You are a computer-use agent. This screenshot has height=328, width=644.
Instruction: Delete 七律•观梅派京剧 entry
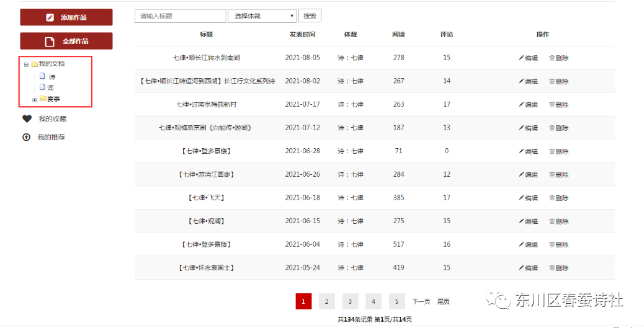click(x=558, y=128)
